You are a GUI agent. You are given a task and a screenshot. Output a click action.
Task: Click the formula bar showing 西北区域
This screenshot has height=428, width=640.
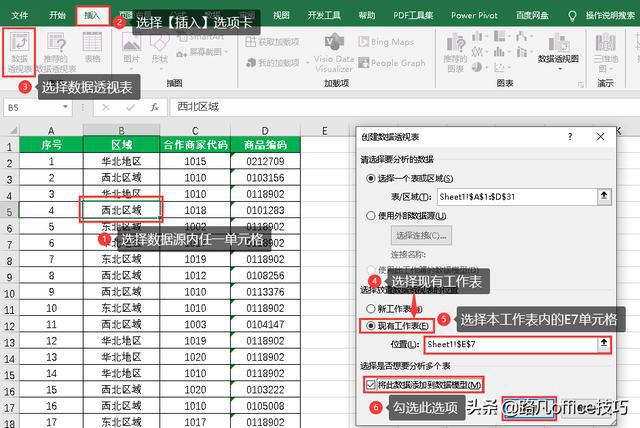404,107
